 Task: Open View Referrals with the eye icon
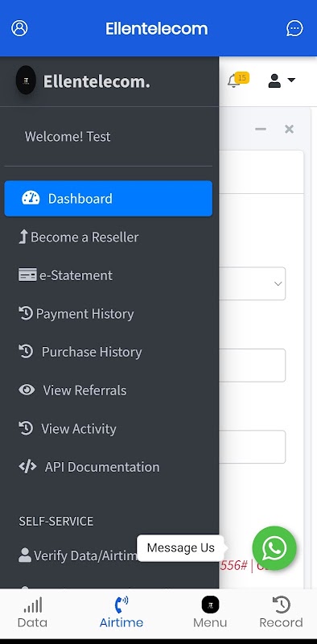tap(109, 390)
